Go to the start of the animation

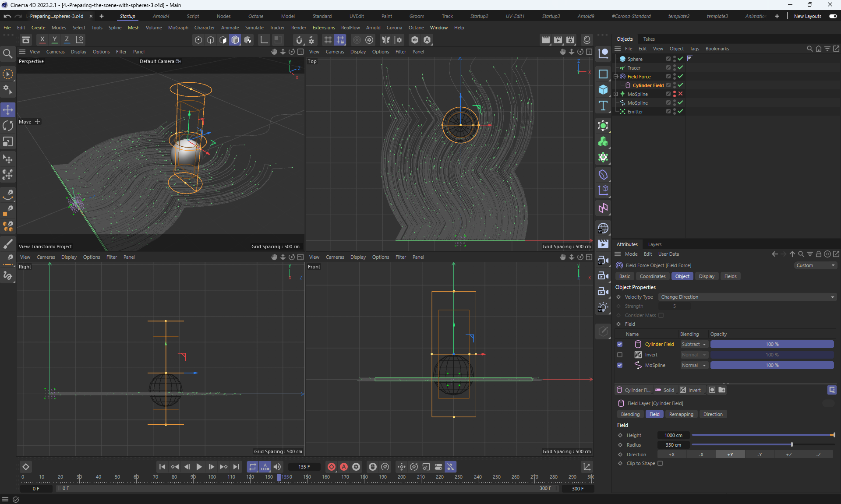(x=162, y=467)
